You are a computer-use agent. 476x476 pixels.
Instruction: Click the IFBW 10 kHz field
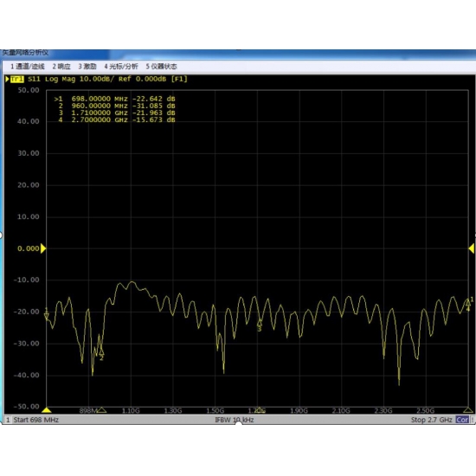[235, 420]
